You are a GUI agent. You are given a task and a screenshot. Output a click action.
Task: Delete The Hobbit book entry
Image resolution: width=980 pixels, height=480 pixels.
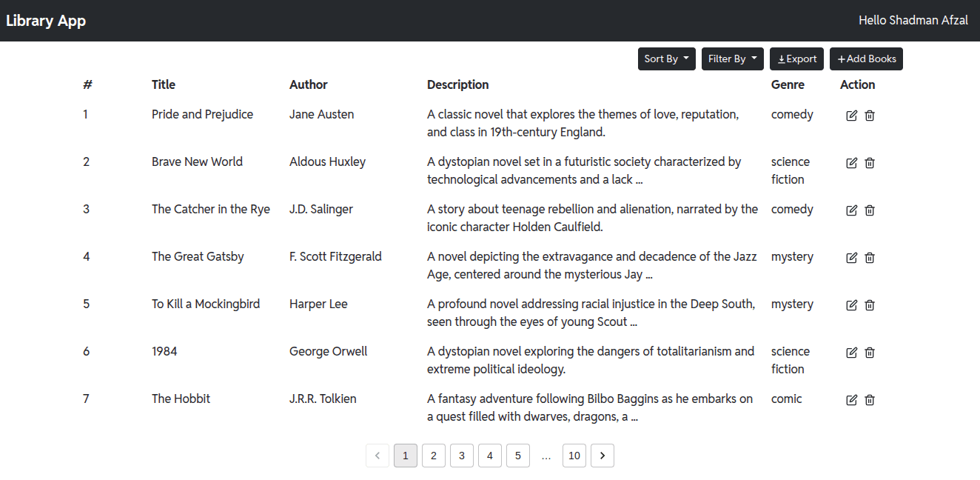click(x=870, y=400)
